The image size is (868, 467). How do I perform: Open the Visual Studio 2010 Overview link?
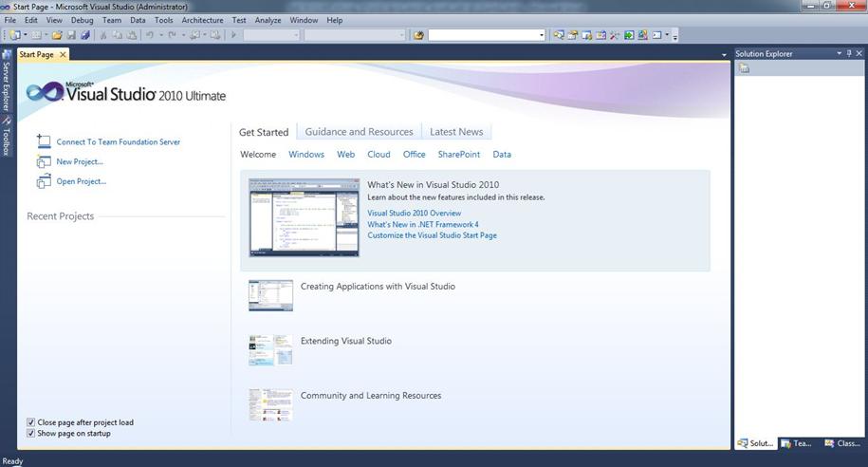click(414, 213)
